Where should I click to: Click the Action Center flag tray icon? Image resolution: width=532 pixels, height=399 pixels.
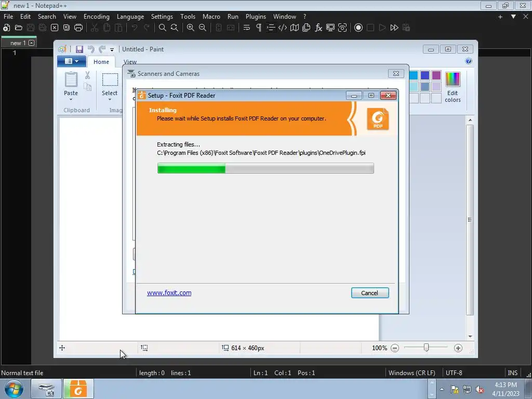coord(454,390)
